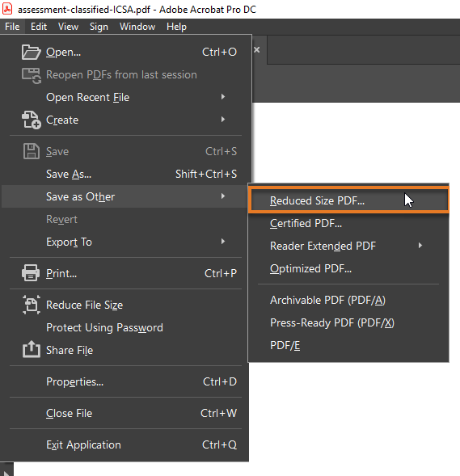Viewport: 460px width, 476px height.
Task: Expand the Reader Extended PDF submenu arrow
Action: tap(420, 246)
